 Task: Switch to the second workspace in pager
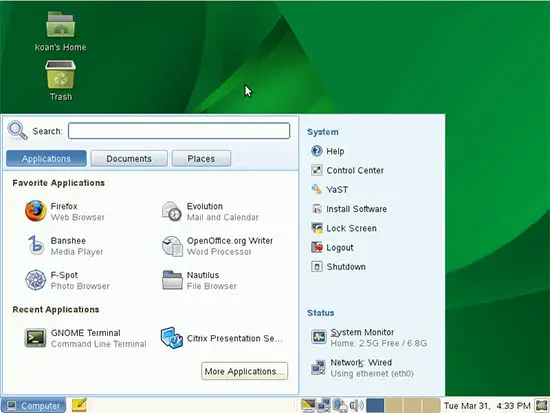pos(394,406)
